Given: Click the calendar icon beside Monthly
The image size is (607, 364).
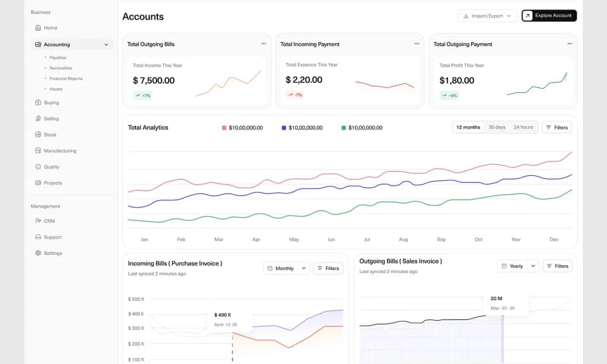Looking at the screenshot, I should point(270,269).
